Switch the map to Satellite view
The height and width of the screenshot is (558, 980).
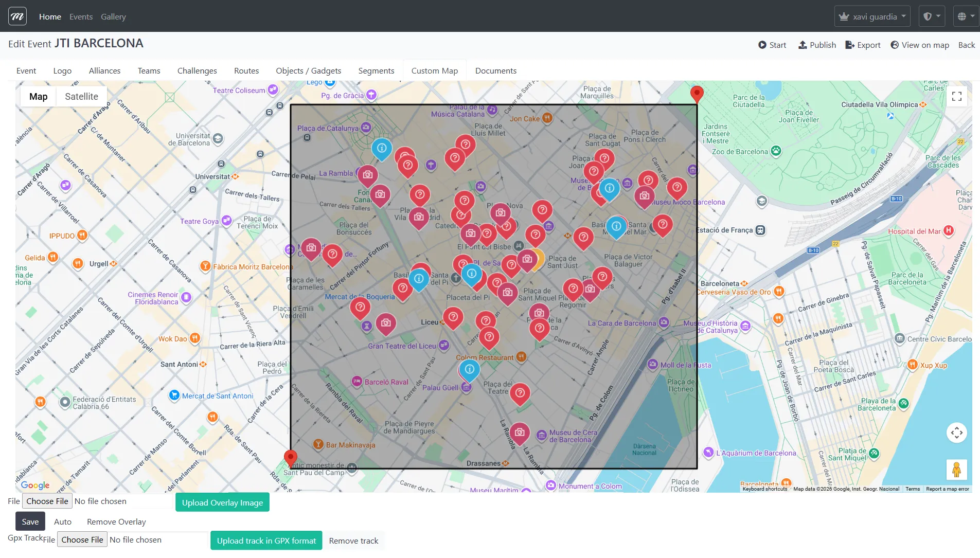tap(81, 96)
